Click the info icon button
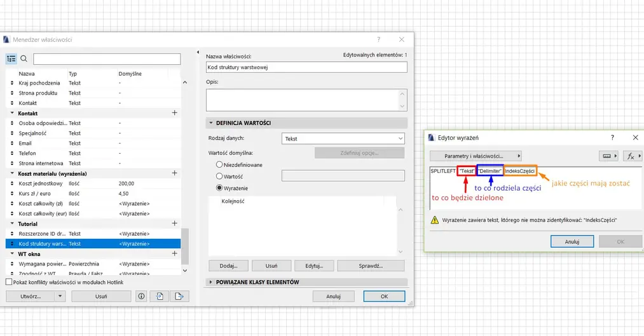The image size is (644, 336). coord(141,296)
